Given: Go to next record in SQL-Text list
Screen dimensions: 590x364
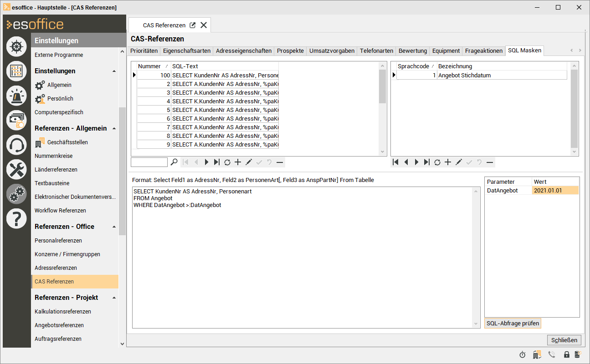Looking at the screenshot, I should click(206, 162).
